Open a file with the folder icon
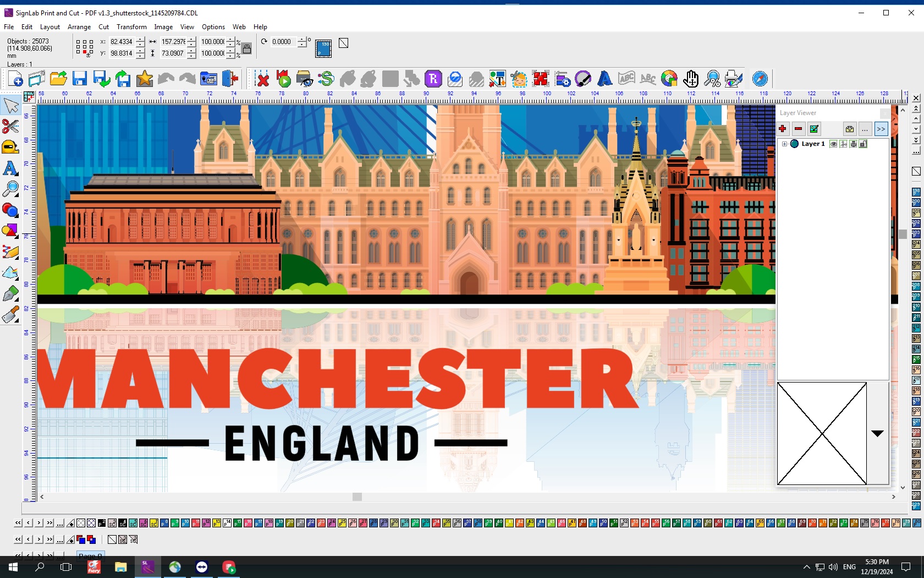Image resolution: width=924 pixels, height=578 pixels. [x=58, y=79]
